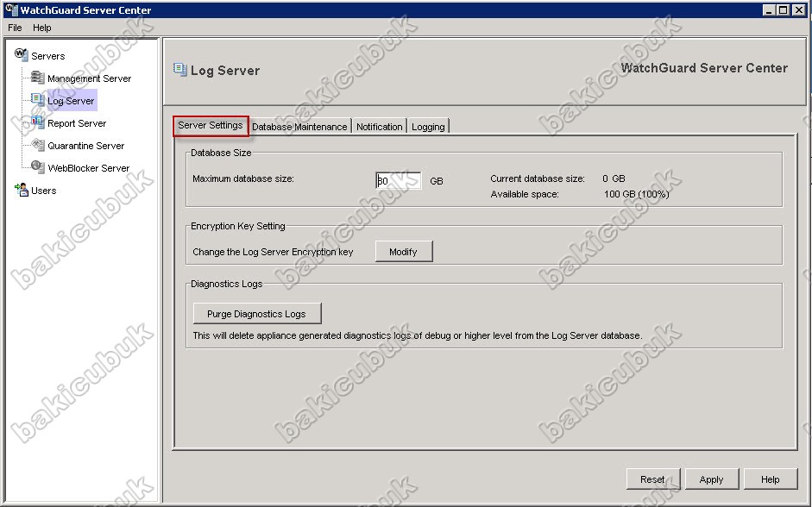Click the Apply button
The image size is (812, 507).
711,479
